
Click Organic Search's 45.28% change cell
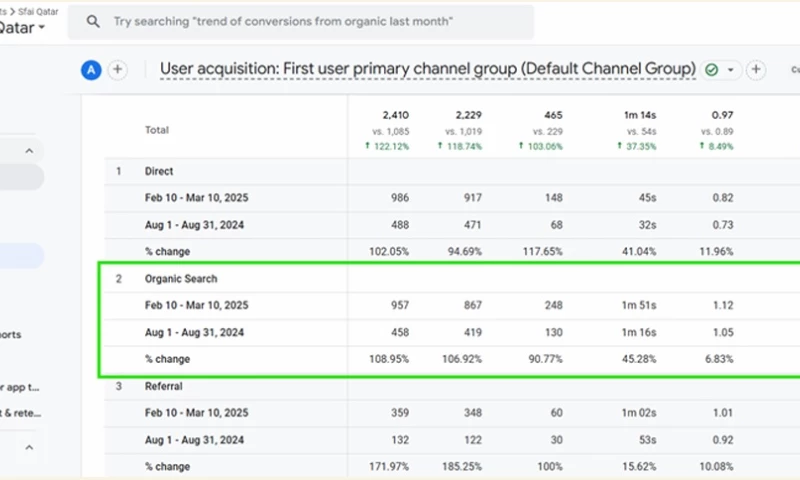(639, 359)
